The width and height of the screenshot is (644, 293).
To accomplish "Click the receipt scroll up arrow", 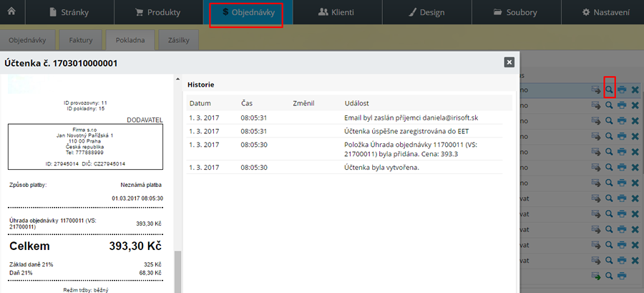I will tap(178, 79).
